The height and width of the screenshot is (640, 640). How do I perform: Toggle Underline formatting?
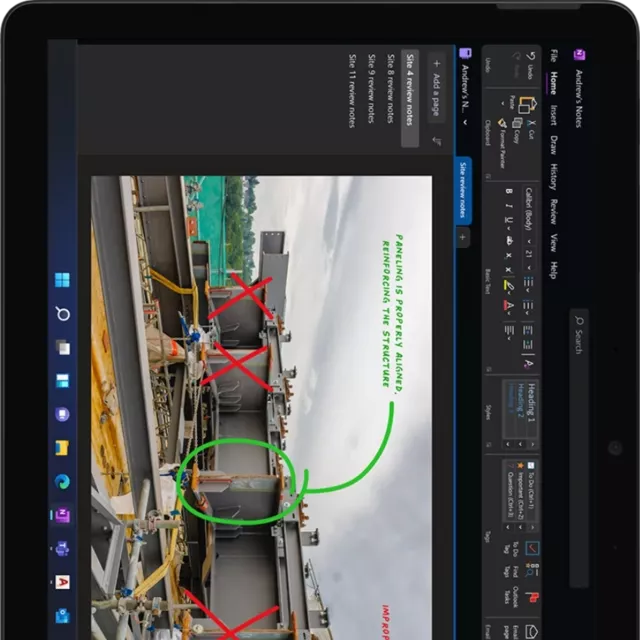pyautogui.click(x=508, y=220)
